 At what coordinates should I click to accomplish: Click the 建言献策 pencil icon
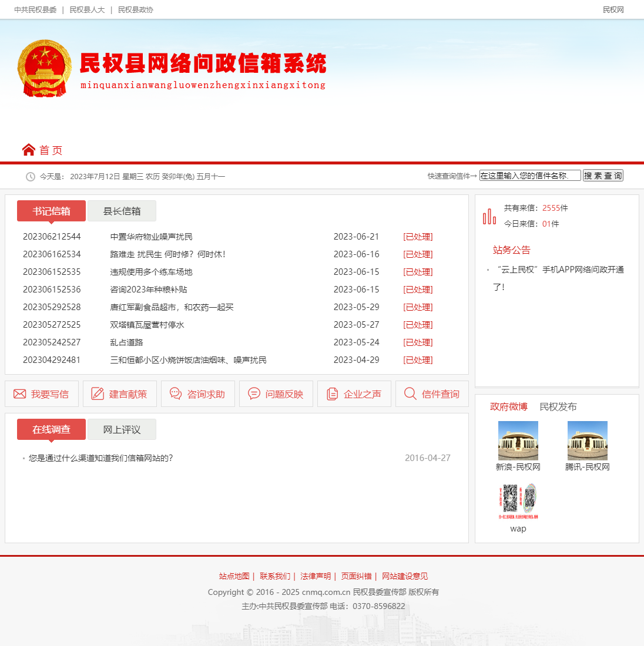pos(97,393)
